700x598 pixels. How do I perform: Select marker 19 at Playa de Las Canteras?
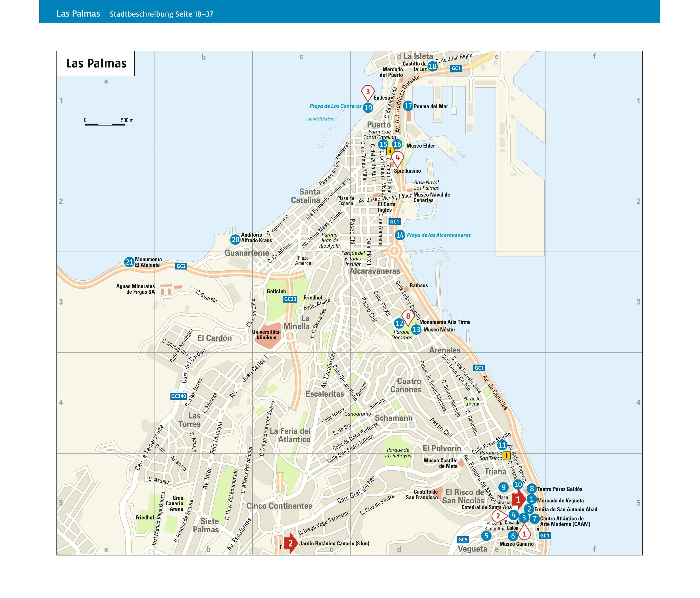click(368, 108)
